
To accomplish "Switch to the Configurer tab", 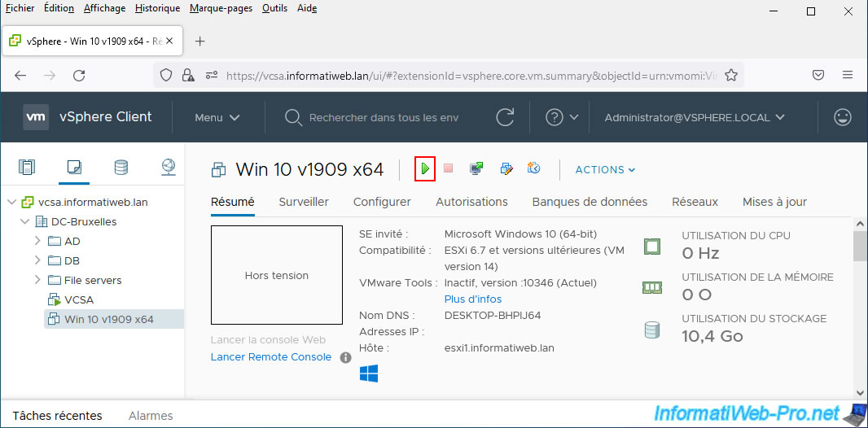I will [x=382, y=202].
